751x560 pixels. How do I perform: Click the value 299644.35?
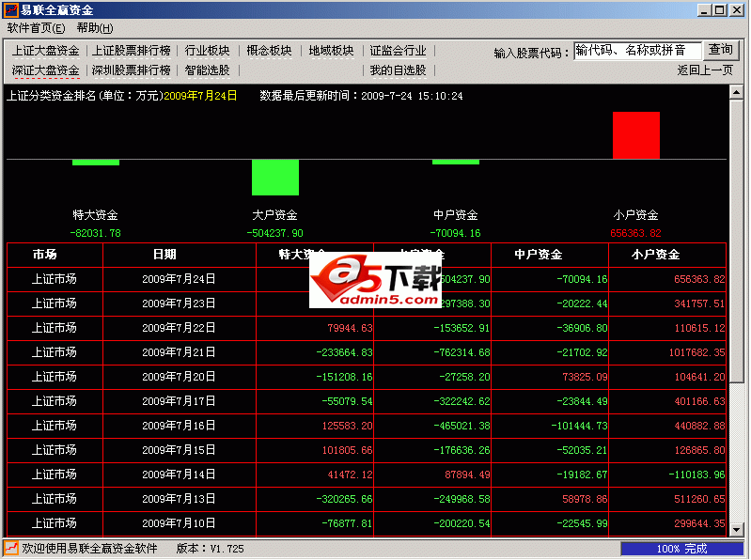pyautogui.click(x=699, y=523)
